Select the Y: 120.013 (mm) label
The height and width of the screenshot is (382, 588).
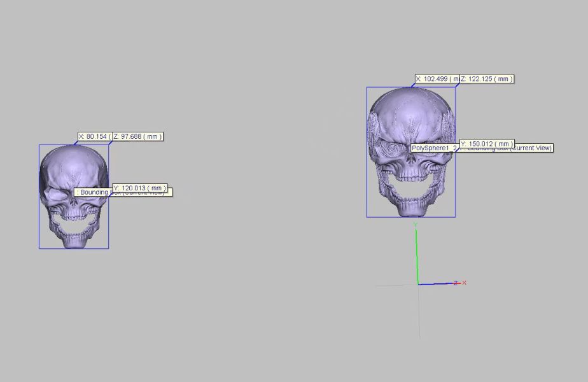pos(140,188)
